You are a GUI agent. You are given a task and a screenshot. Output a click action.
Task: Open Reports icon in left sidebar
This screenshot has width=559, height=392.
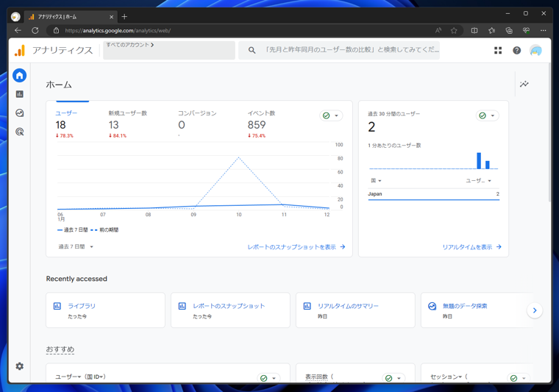pyautogui.click(x=20, y=94)
